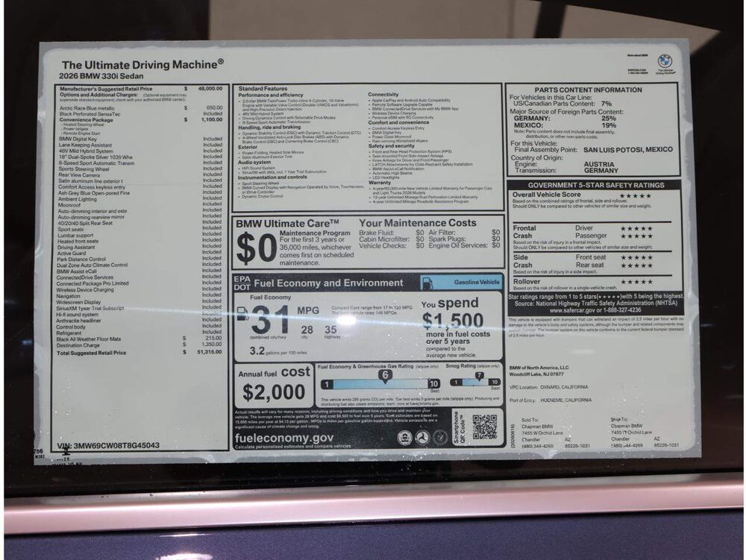Click the $0 BMW Ultimate Care figure
The height and width of the screenshot is (560, 746).
tap(257, 248)
